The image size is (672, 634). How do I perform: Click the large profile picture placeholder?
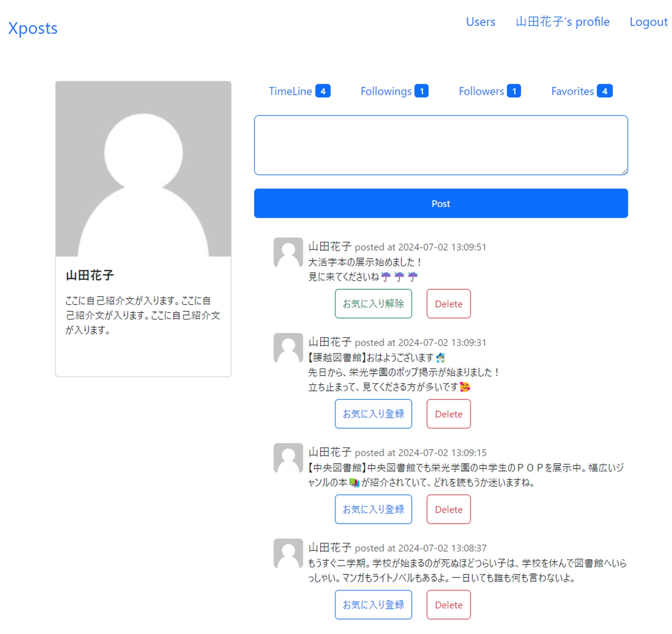[143, 169]
